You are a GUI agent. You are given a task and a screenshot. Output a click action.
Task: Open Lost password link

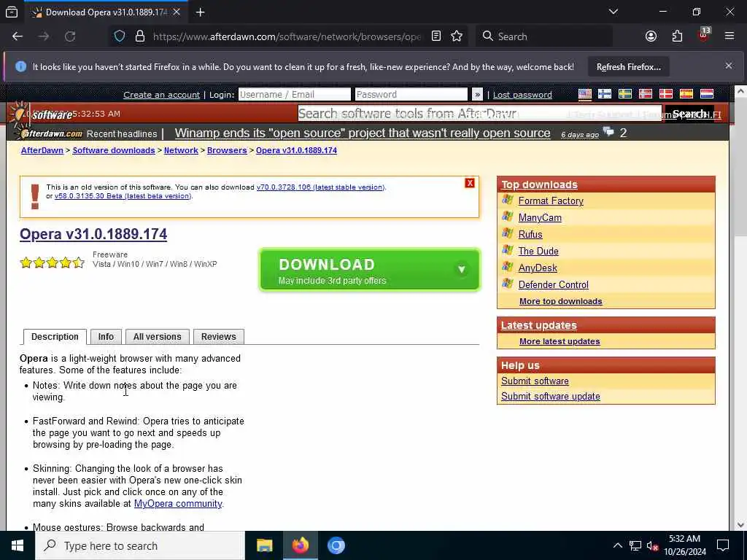(522, 95)
